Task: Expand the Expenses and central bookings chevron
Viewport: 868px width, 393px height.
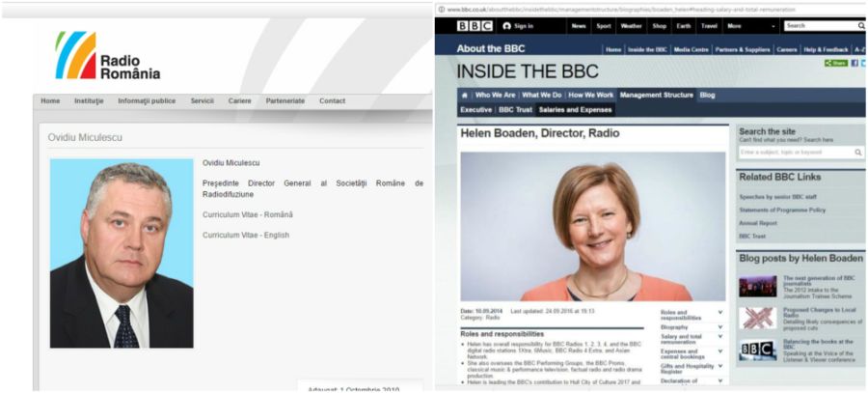Action: (x=720, y=351)
